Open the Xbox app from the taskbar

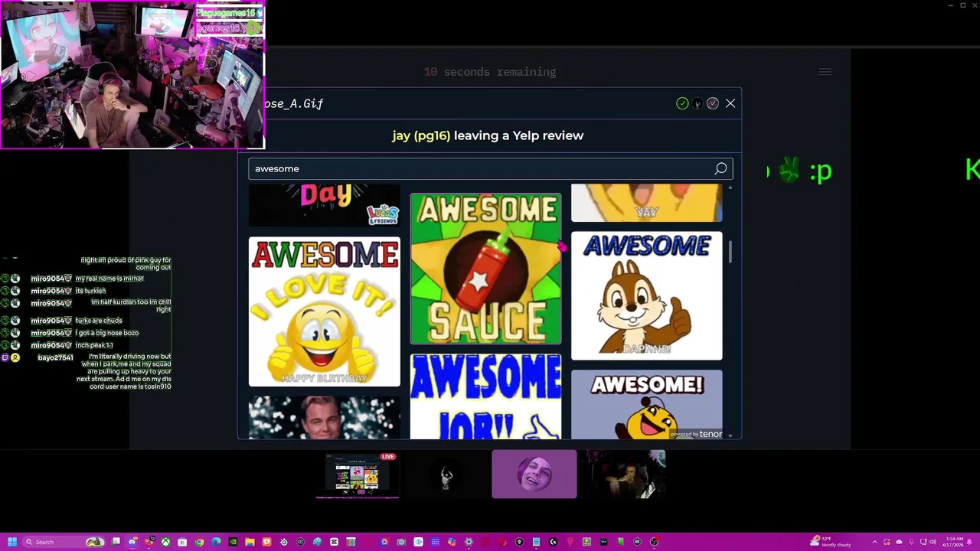(x=165, y=542)
